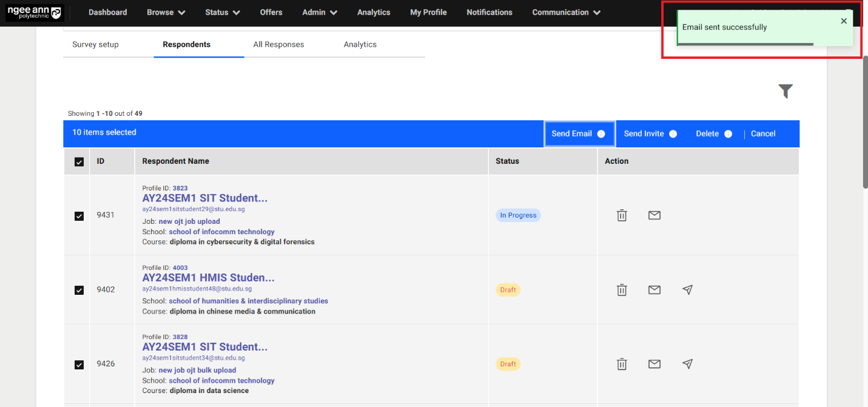Open Profile ID 3823 link

pyautogui.click(x=180, y=188)
